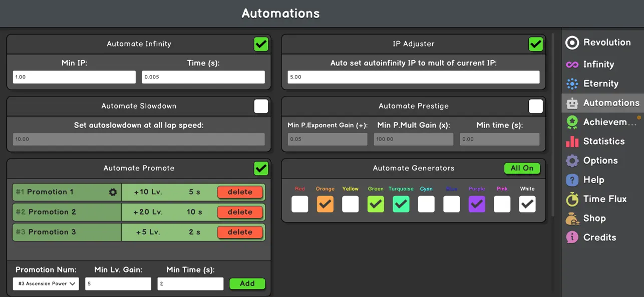644x297 pixels.
Task: Click the Achievements star icon
Action: [x=571, y=122]
